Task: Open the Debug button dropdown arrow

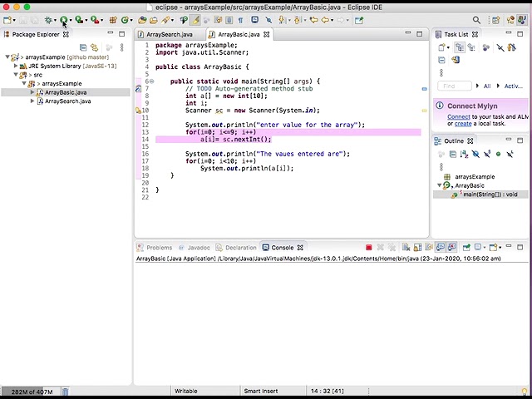Action: coord(55,20)
